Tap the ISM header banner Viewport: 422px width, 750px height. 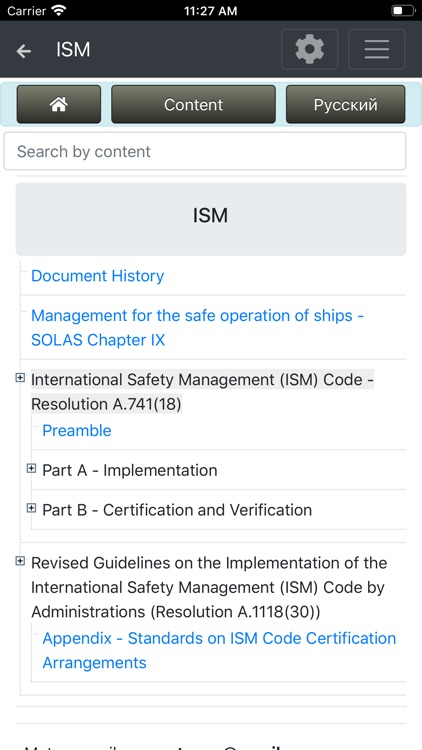pos(211,219)
